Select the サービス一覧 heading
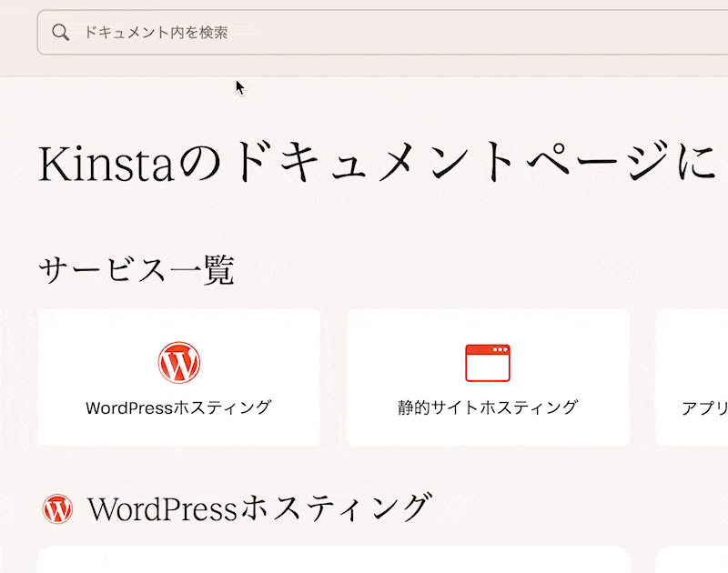 coord(136,269)
